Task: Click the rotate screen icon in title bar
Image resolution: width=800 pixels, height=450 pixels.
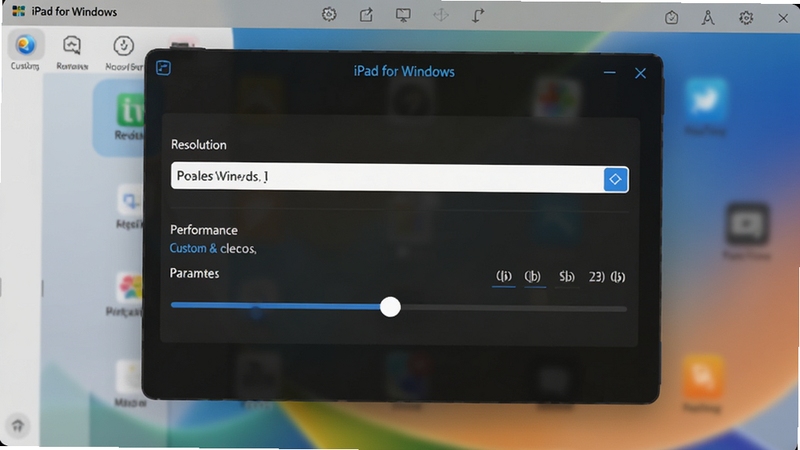Action: 478,15
